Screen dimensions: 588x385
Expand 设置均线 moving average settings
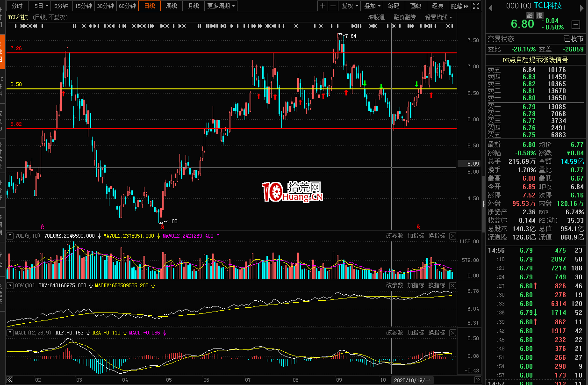click(439, 17)
